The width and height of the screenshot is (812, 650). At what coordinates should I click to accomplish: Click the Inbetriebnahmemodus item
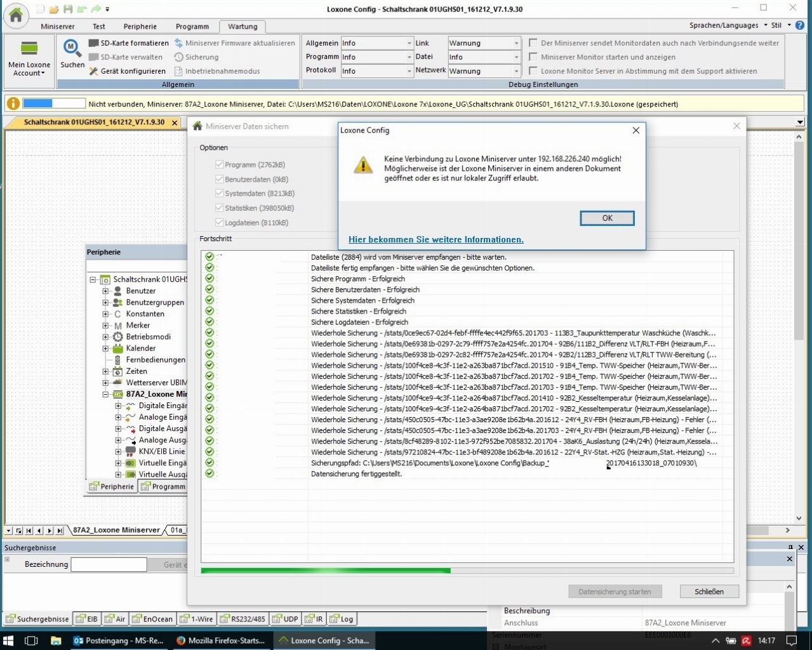tap(217, 71)
